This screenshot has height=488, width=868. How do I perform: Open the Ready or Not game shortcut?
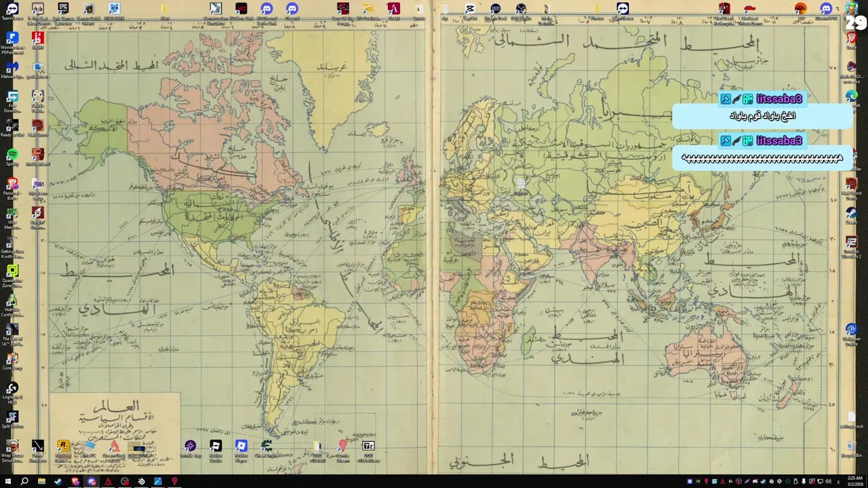click(12, 128)
